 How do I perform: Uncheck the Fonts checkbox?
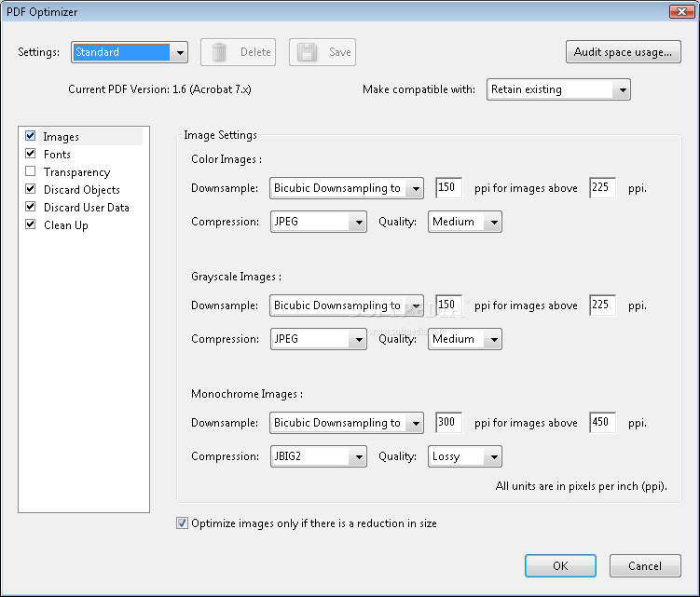31,154
